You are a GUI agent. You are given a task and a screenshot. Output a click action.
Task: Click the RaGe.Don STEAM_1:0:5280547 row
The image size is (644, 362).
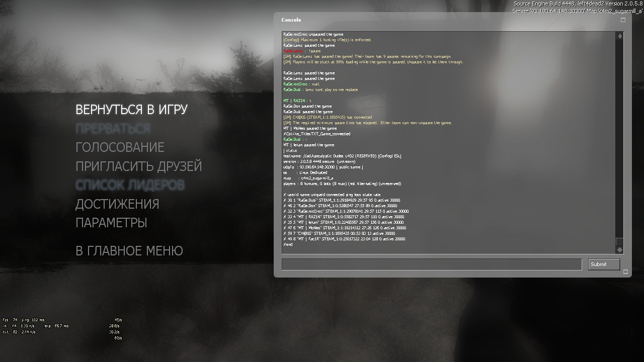(340, 206)
